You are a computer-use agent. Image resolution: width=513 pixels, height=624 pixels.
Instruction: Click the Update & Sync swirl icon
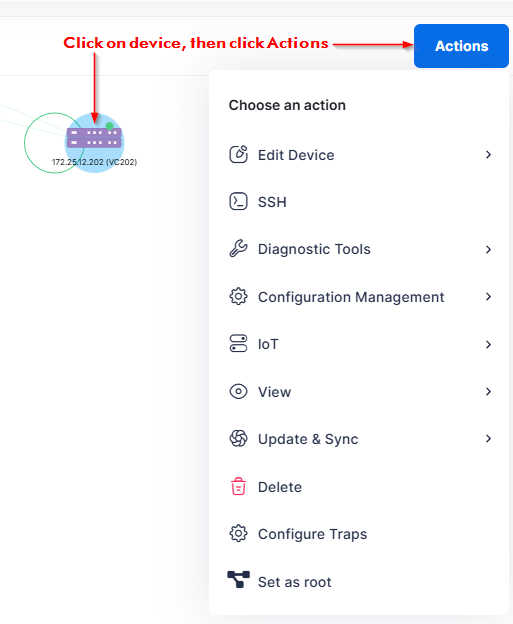tap(238, 439)
